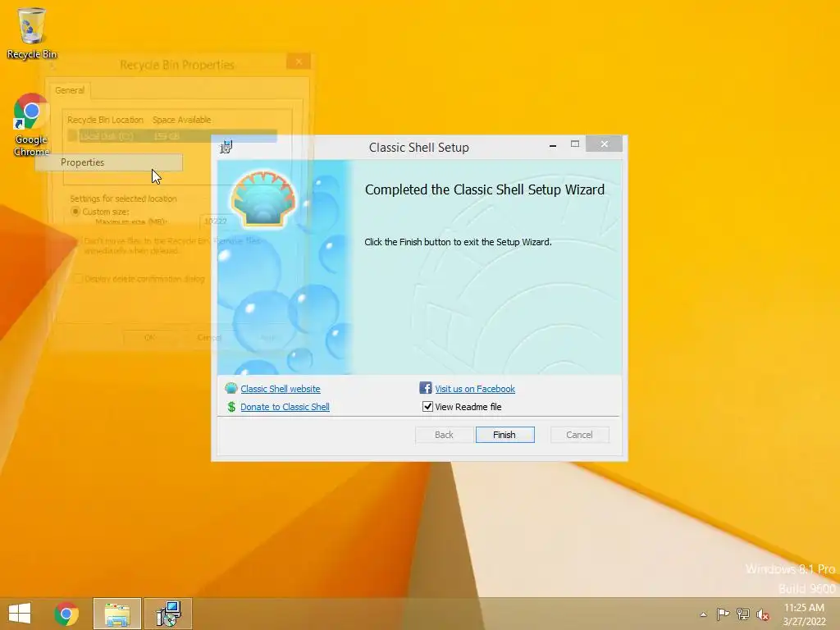Switch to the installer taskbar item
The width and height of the screenshot is (840, 630).
pyautogui.click(x=168, y=614)
